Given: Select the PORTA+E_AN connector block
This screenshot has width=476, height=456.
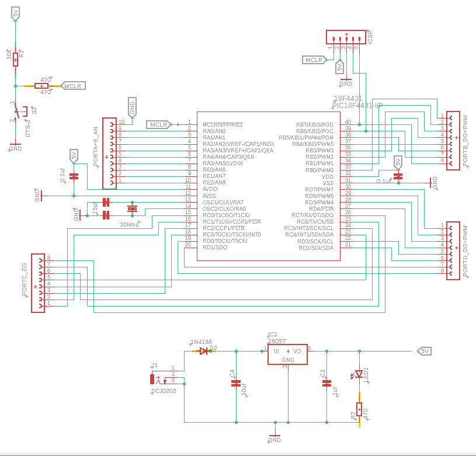Looking at the screenshot, I should click(x=109, y=153).
